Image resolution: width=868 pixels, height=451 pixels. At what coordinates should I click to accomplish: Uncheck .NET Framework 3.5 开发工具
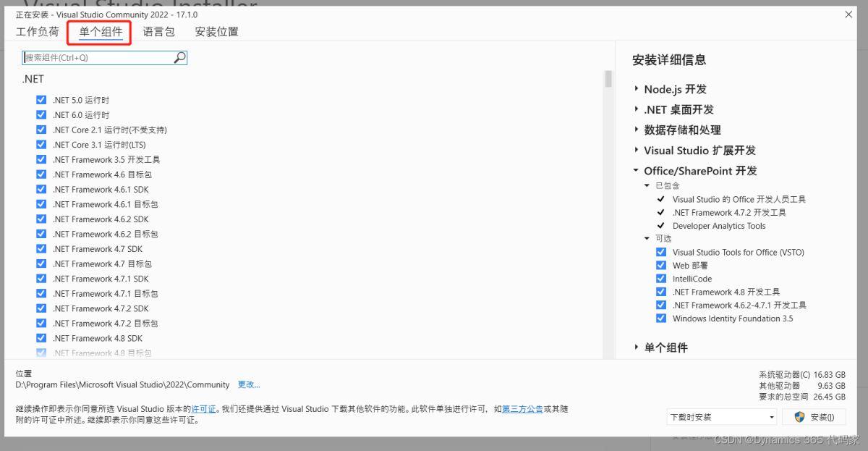[x=41, y=159]
